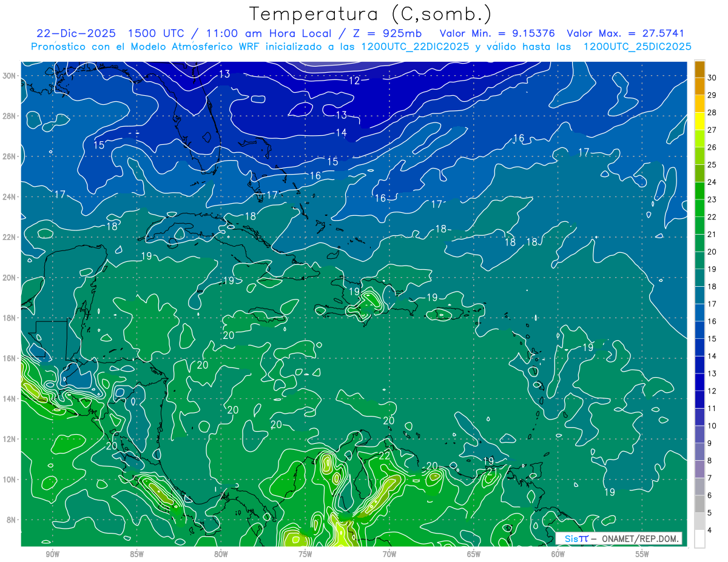Image resolution: width=728 pixels, height=562 pixels.
Task: Pick the white swatch below 4 on color bar
Action: click(700, 539)
